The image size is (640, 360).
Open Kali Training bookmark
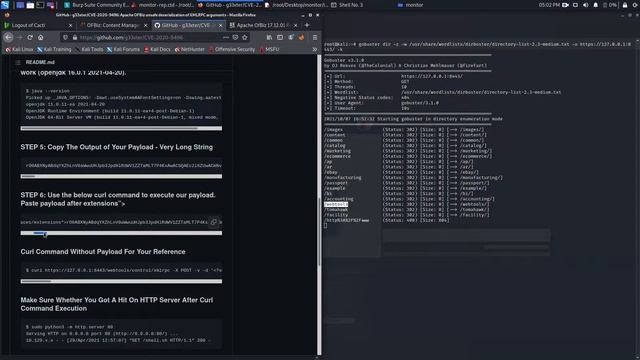(x=54, y=49)
